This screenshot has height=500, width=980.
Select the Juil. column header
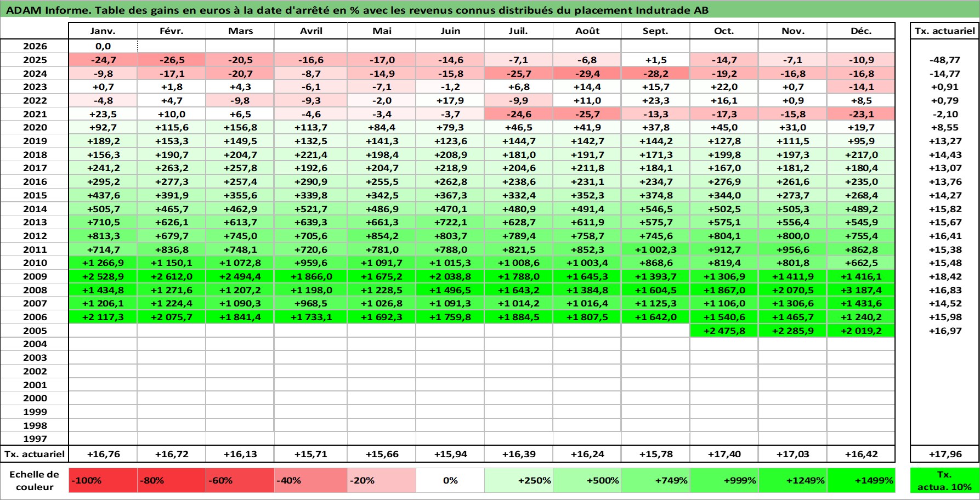tap(519, 31)
